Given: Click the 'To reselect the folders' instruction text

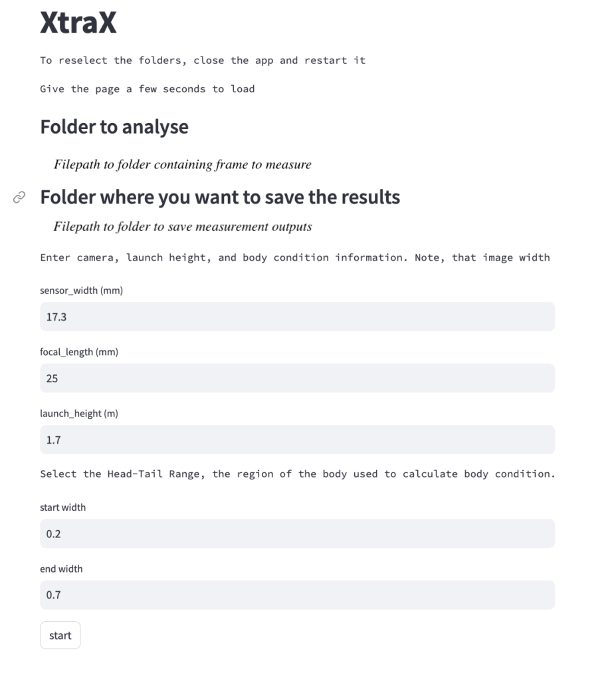Looking at the screenshot, I should point(203,61).
